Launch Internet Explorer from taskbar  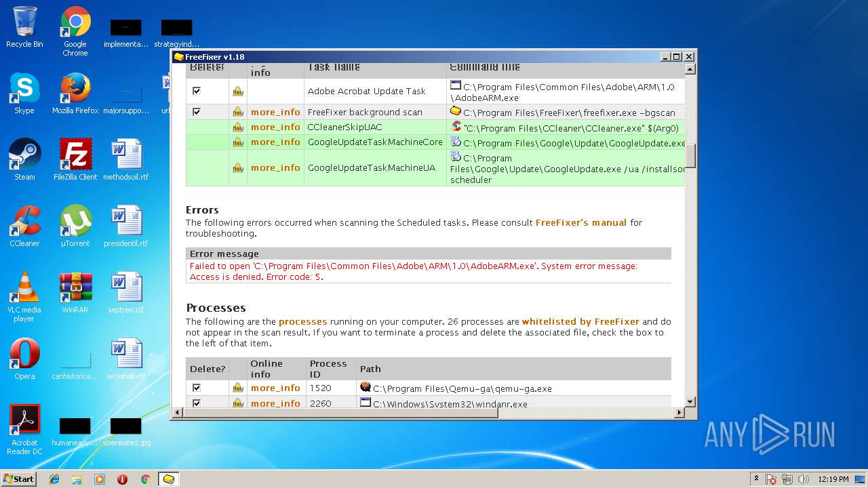click(x=54, y=479)
